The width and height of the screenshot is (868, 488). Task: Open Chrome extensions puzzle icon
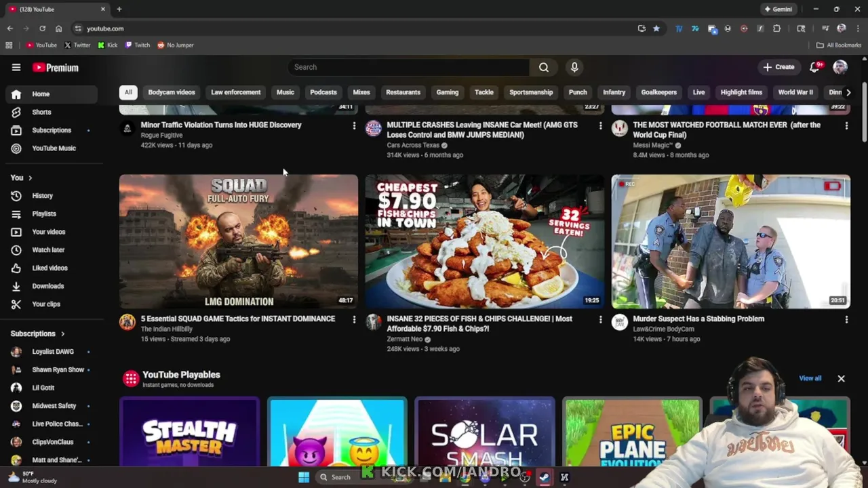[x=777, y=28]
